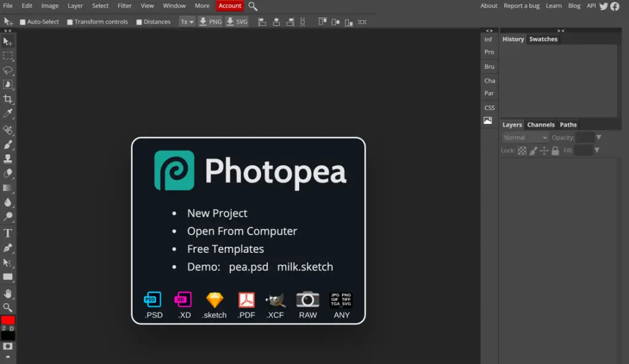Open the 1x export scale dropdown
Screen dimensions: 629x364
click(x=187, y=22)
